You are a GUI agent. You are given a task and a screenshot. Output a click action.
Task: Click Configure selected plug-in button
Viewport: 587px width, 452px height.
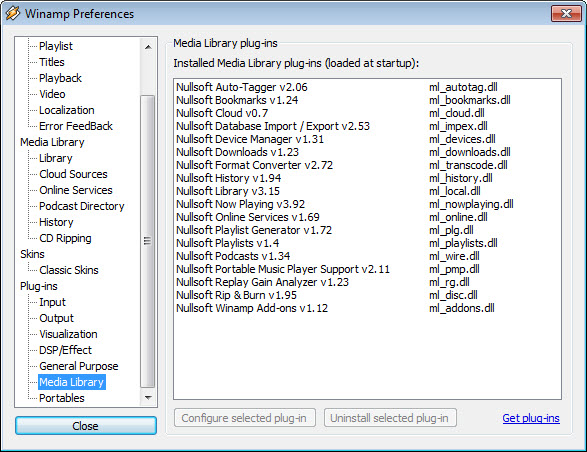pos(244,418)
